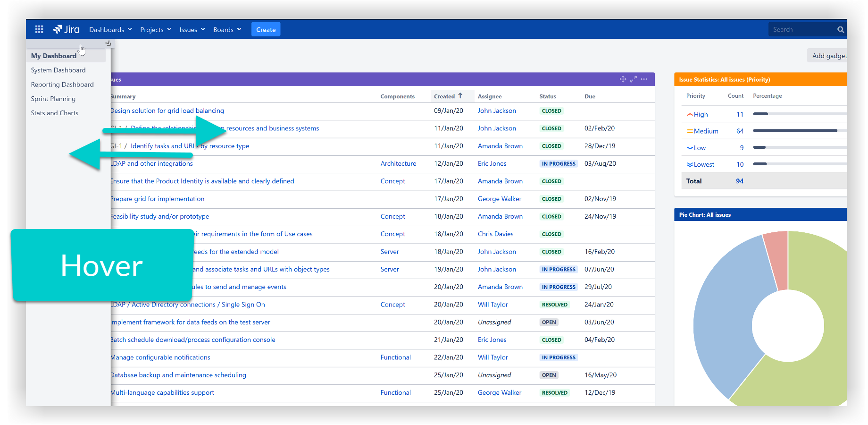Click the Medium priority percentage bar
Viewport: 868px width, 425px height.
(795, 131)
